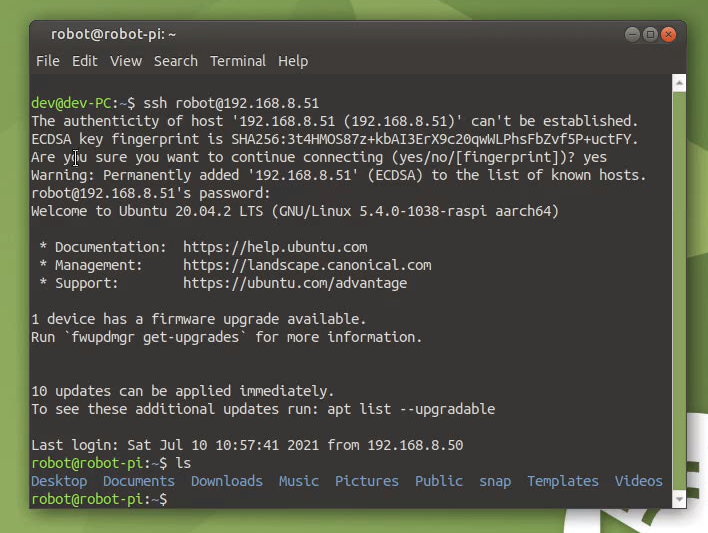
Task: Click the scrollbar down arrow
Action: (x=679, y=499)
